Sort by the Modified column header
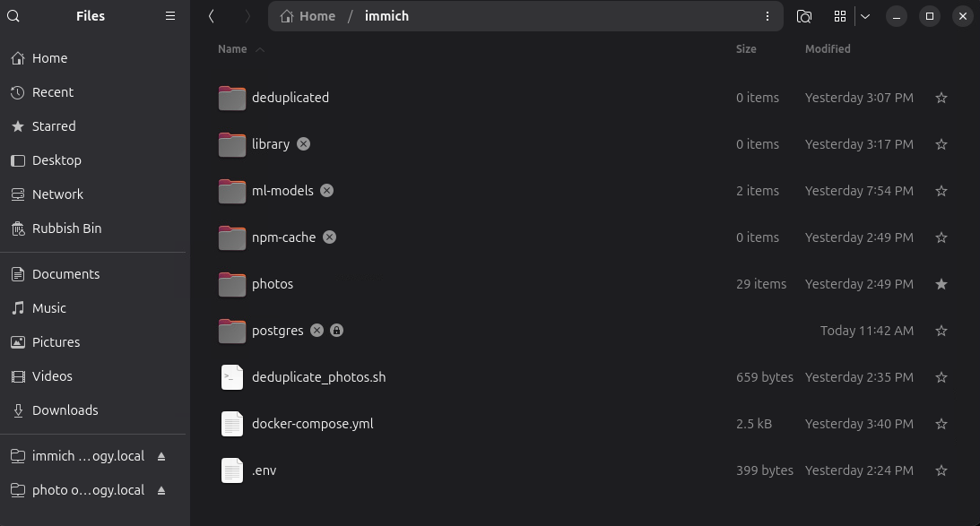The width and height of the screenshot is (980, 526). [828, 48]
